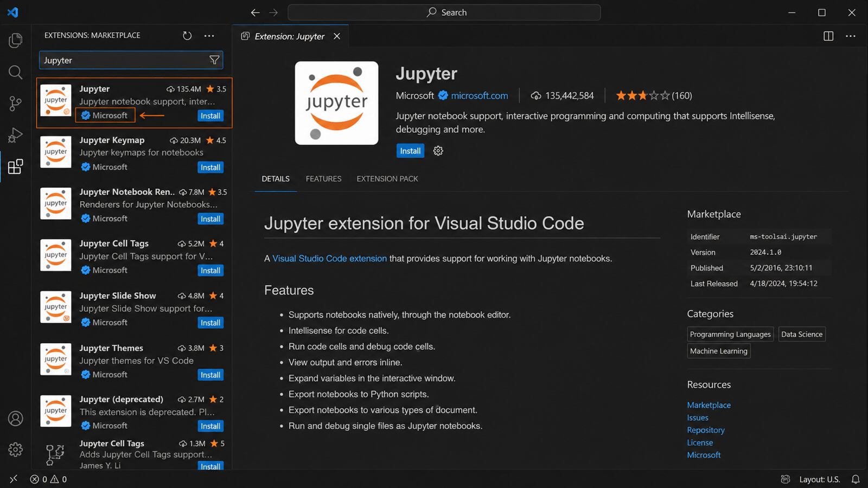Open marketplace Views and More Actions menu
Viewport: 868px width, 488px height.
click(x=209, y=36)
